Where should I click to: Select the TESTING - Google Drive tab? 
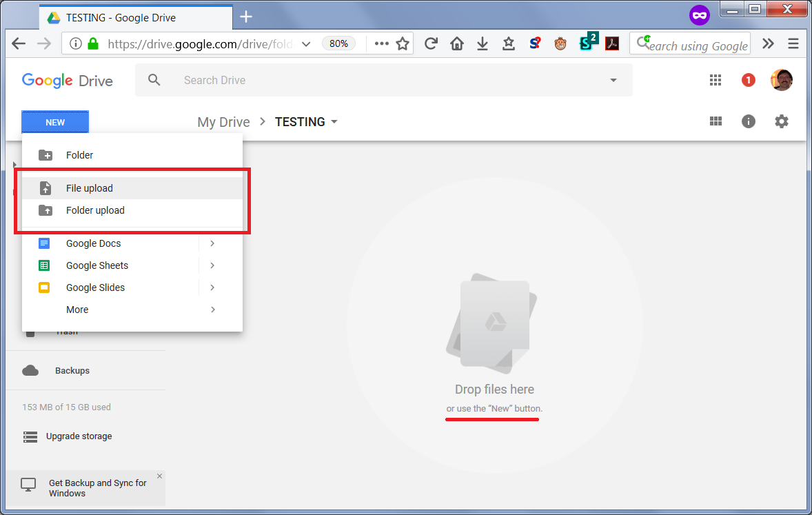point(136,17)
